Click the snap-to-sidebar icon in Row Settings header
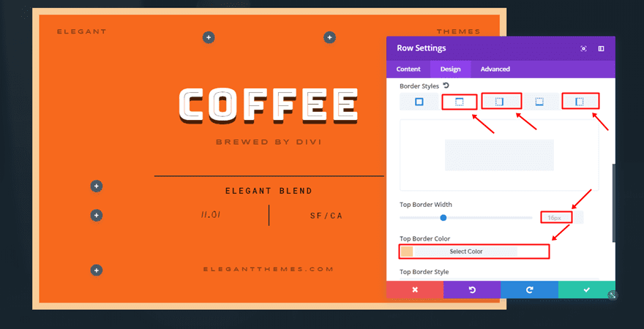The height and width of the screenshot is (329, 644). tap(601, 48)
